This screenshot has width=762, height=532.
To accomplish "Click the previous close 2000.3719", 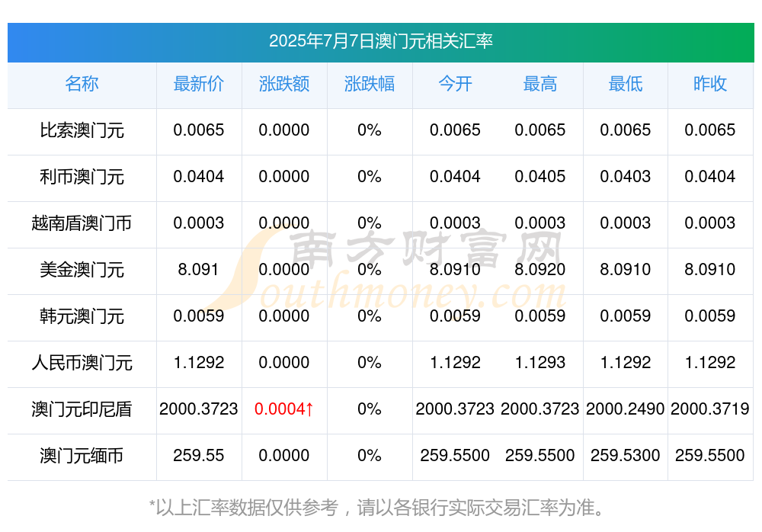I will [x=710, y=409].
